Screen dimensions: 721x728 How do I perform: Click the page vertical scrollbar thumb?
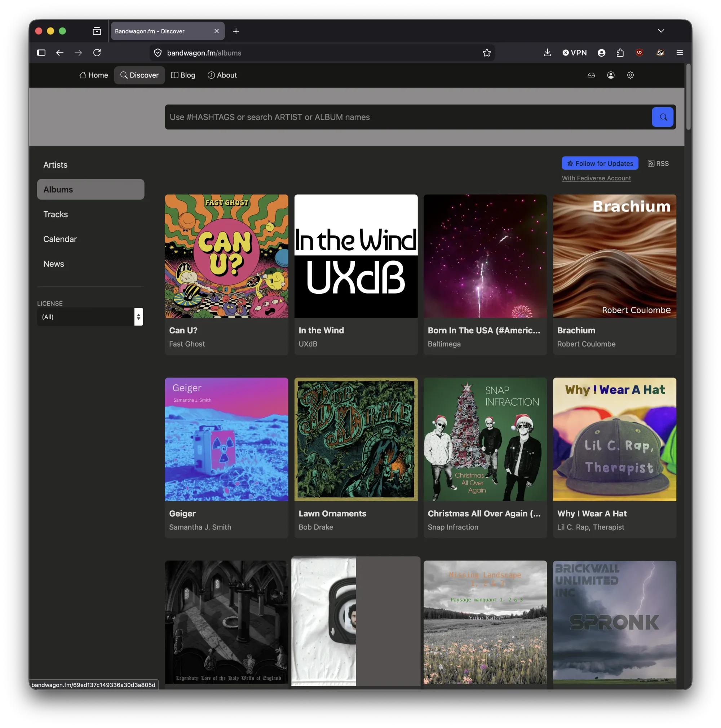[688, 97]
